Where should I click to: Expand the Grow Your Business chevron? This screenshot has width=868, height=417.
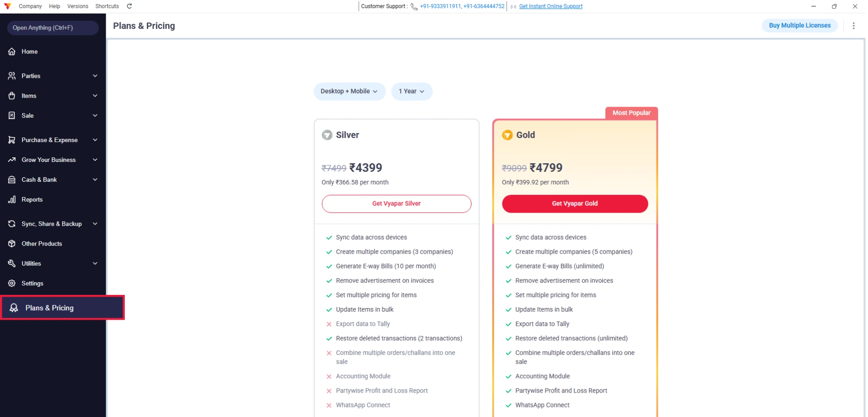click(x=95, y=160)
